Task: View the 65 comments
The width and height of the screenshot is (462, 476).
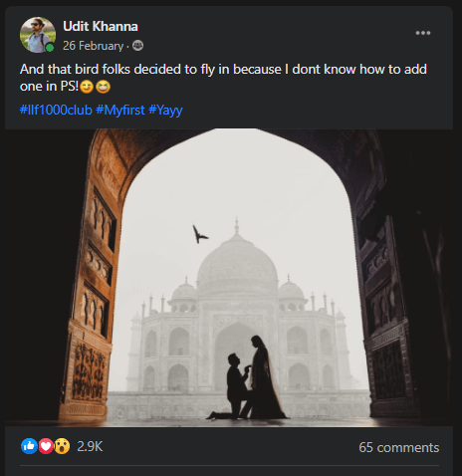Action: pyautogui.click(x=399, y=447)
